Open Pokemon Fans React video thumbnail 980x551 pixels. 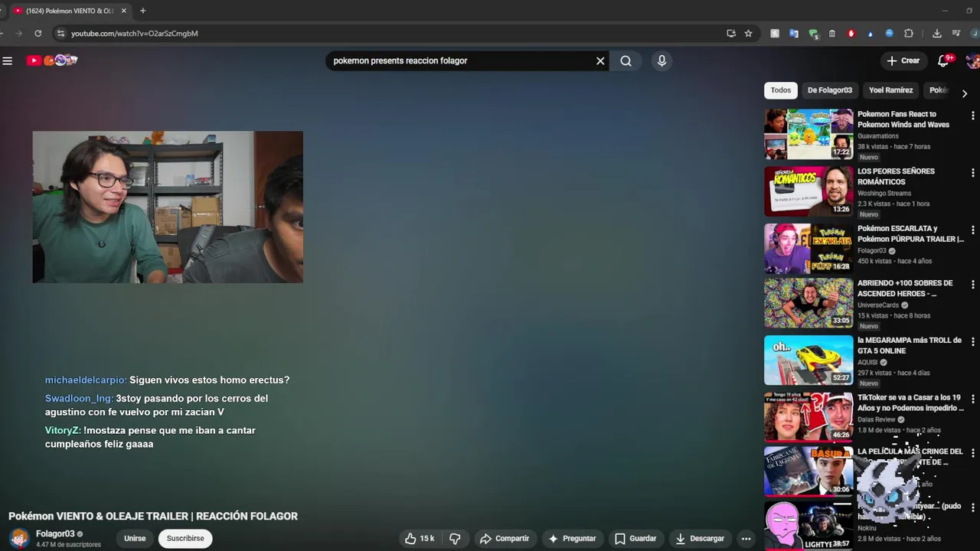[808, 134]
